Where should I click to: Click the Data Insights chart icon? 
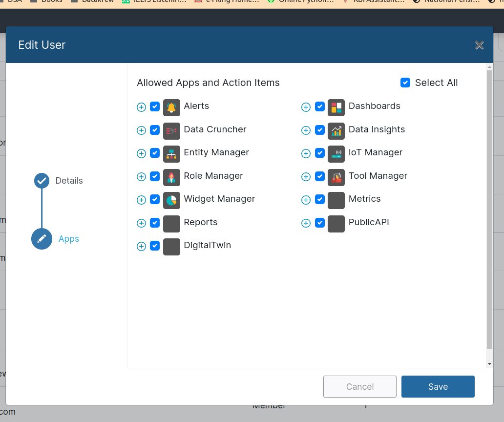(336, 130)
